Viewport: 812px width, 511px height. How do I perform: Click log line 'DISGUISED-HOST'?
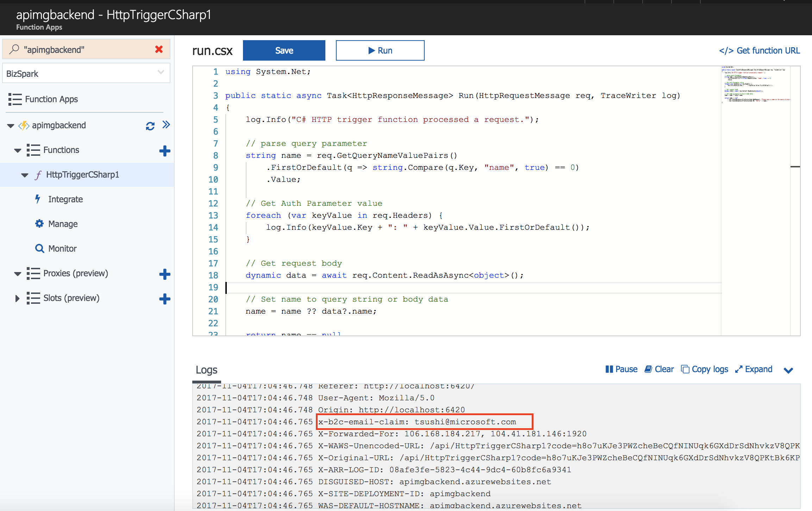coord(435,482)
